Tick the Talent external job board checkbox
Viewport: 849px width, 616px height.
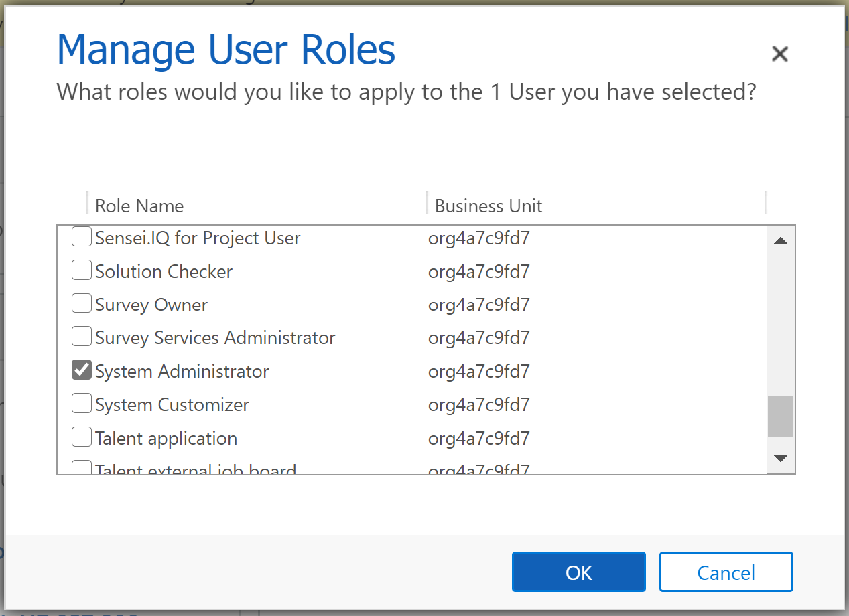coord(82,468)
